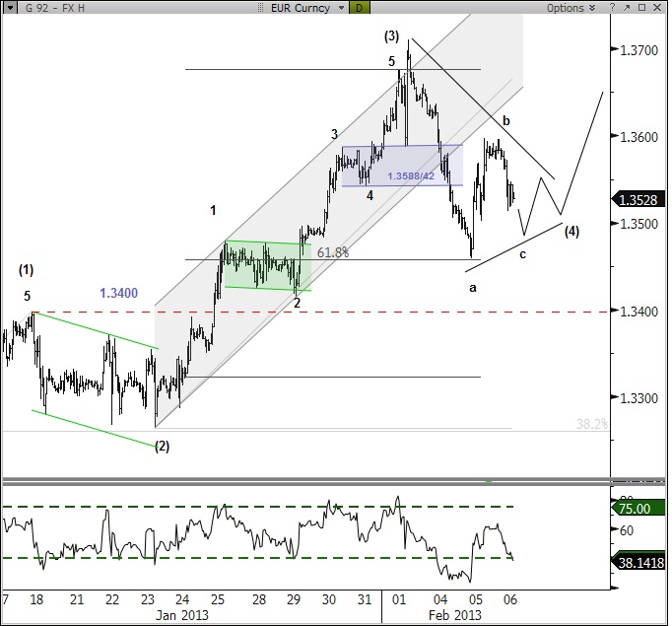Open the window menu arrow beside G 92
This screenshot has height=626, width=672.
tap(7, 8)
